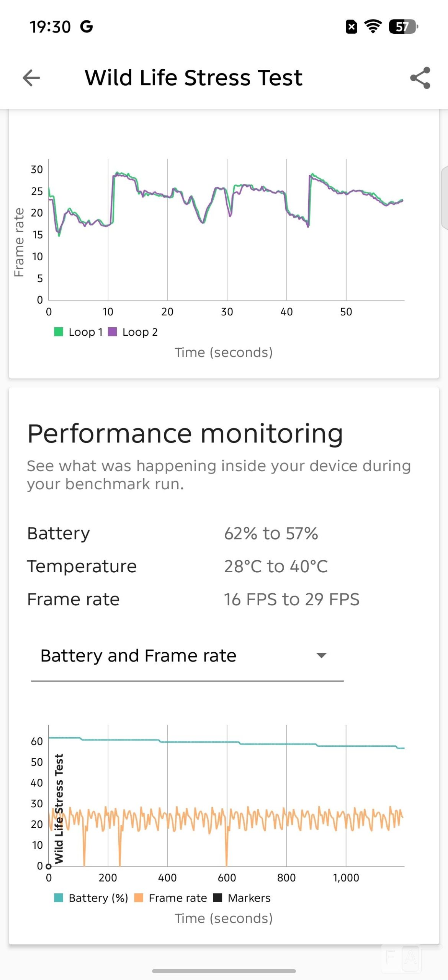
Task: Click the dropdown arrow beside Battery and Frame rate
Action: click(321, 655)
